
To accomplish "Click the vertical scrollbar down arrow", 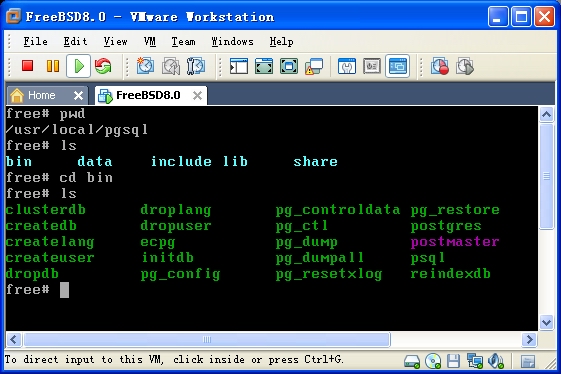I will (x=546, y=323).
